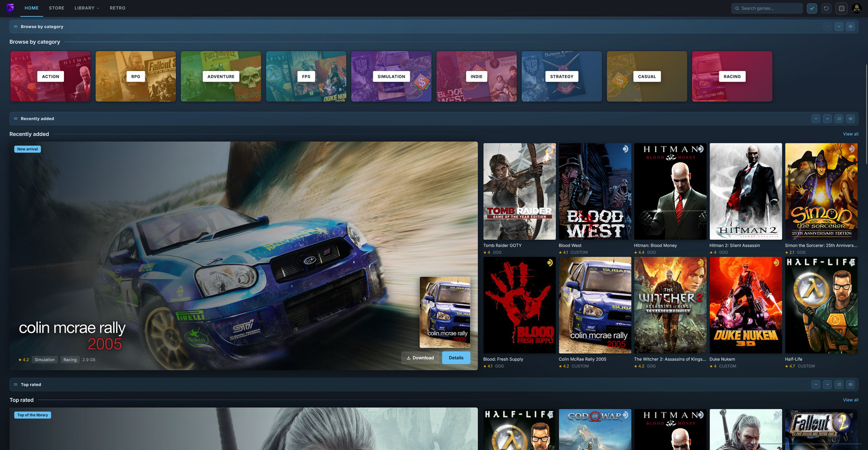This screenshot has width=868, height=450.
Task: Select the Indie category tile
Action: [476, 77]
